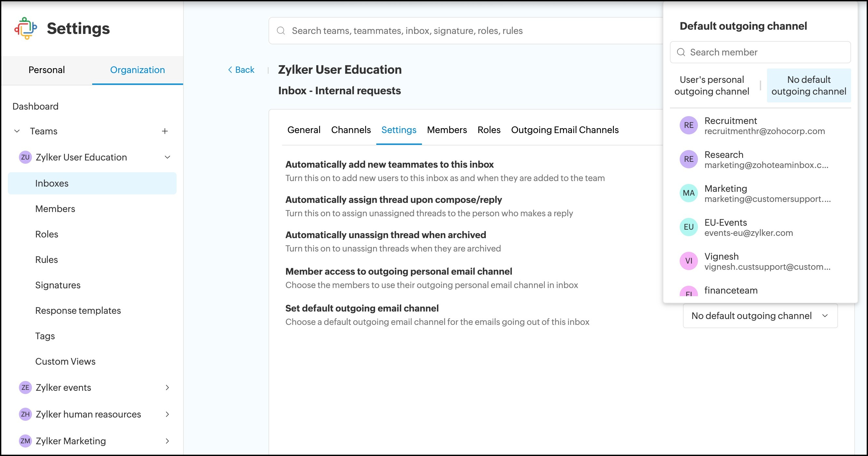The width and height of the screenshot is (868, 456).
Task: Expand Zylker events team
Action: tap(167, 388)
